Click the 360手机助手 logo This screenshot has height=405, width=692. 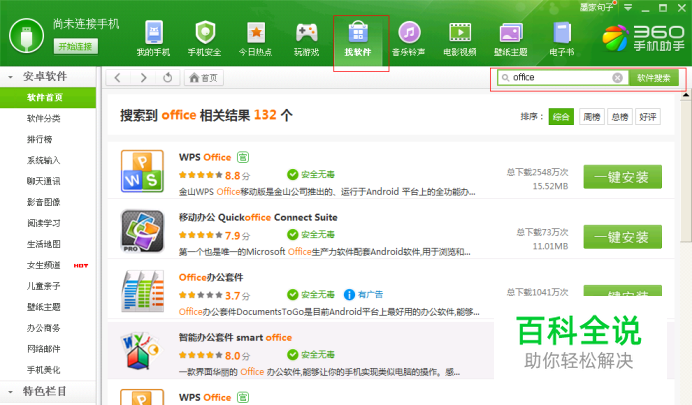(643, 38)
